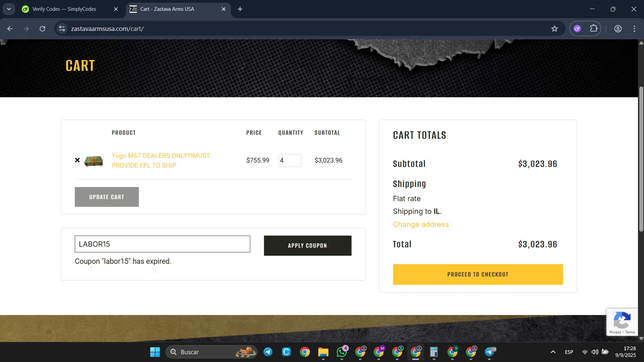
Task: Open Chrome's three-dot menu
Action: (x=634, y=29)
